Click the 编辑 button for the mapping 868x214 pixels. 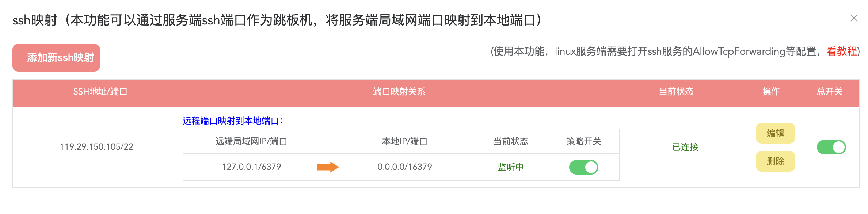click(775, 133)
